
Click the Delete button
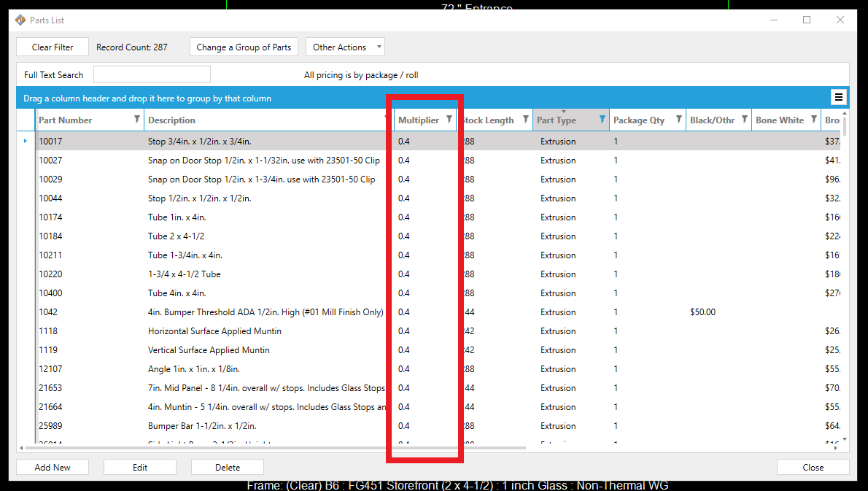(x=228, y=467)
